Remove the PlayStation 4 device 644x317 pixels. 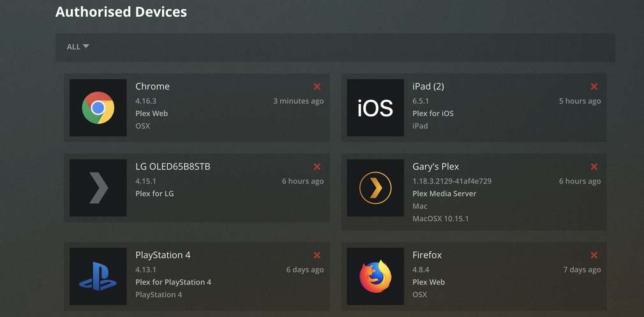[317, 255]
